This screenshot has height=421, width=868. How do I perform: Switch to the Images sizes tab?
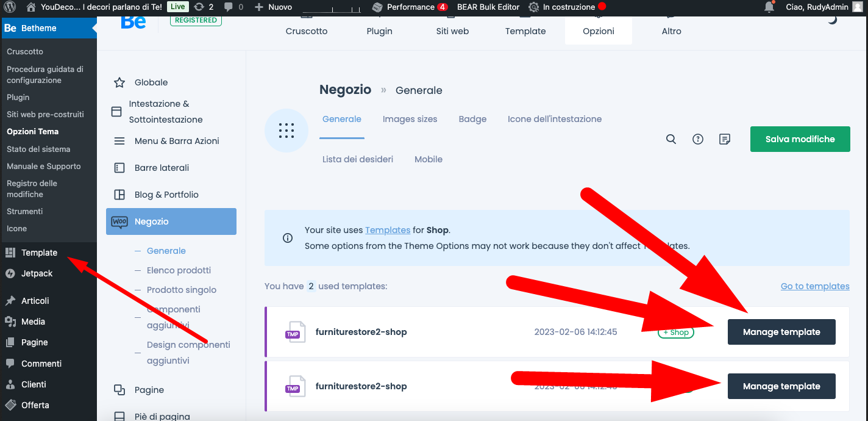pyautogui.click(x=410, y=119)
